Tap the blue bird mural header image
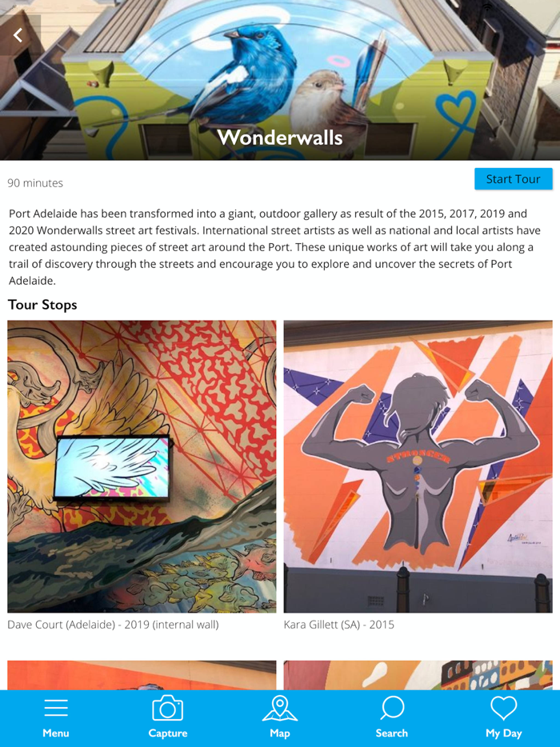Viewport: 560px width, 747px height. pos(280,80)
